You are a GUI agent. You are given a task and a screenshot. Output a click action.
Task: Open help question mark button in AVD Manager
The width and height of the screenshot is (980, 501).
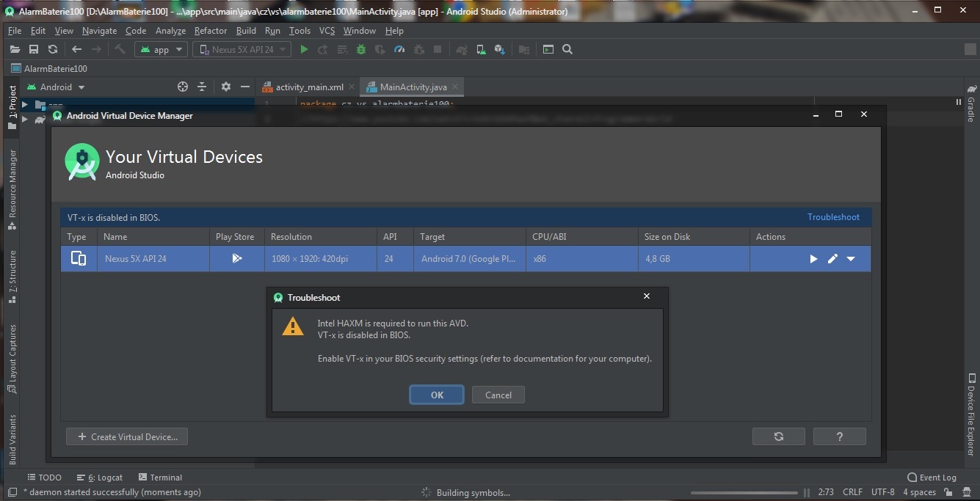pos(840,436)
